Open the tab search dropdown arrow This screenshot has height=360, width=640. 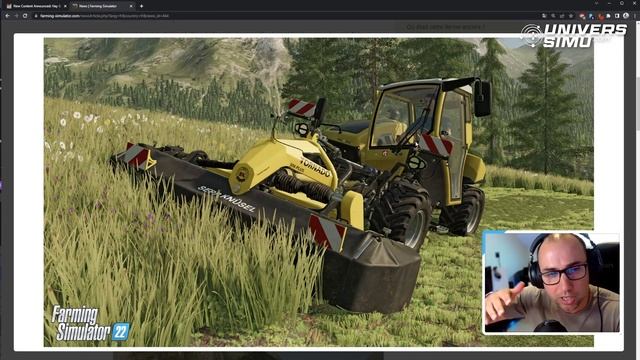(596, 3)
